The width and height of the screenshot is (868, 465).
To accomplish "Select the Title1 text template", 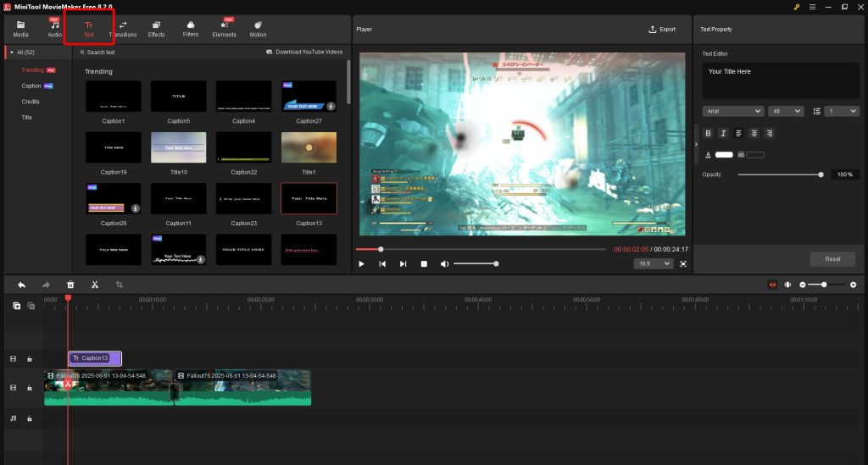I will 309,147.
